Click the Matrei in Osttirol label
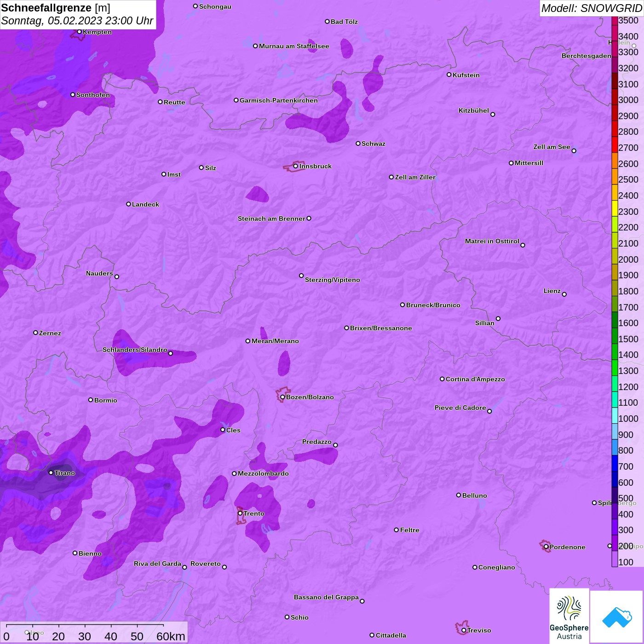 (492, 241)
